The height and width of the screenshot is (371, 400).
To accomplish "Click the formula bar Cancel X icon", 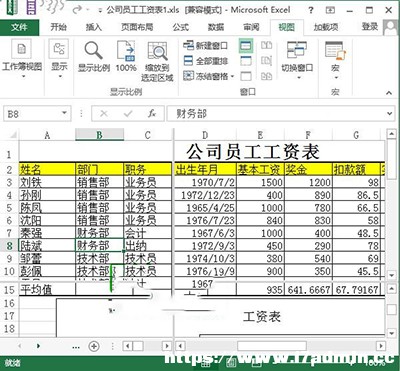I will click(x=104, y=114).
